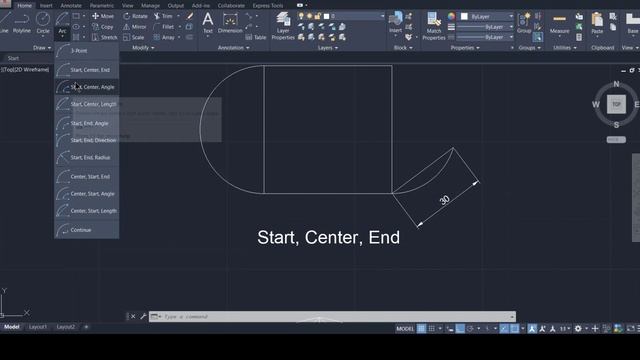Toggle MODEL space button in status bar

pos(405,329)
